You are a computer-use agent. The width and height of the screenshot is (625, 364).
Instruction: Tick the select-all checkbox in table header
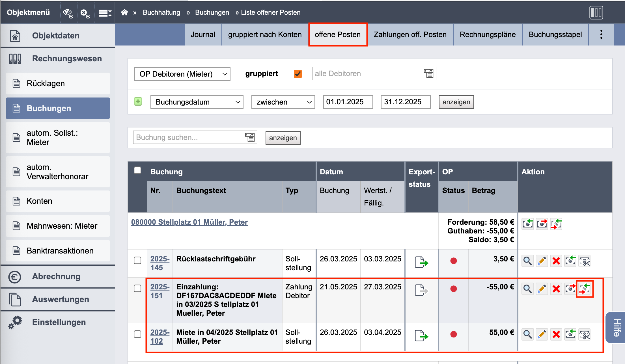tap(137, 170)
